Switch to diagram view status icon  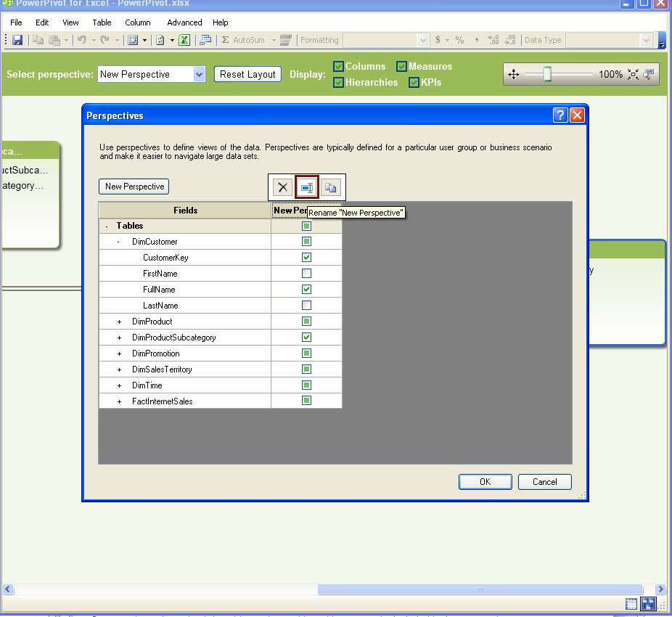[649, 604]
